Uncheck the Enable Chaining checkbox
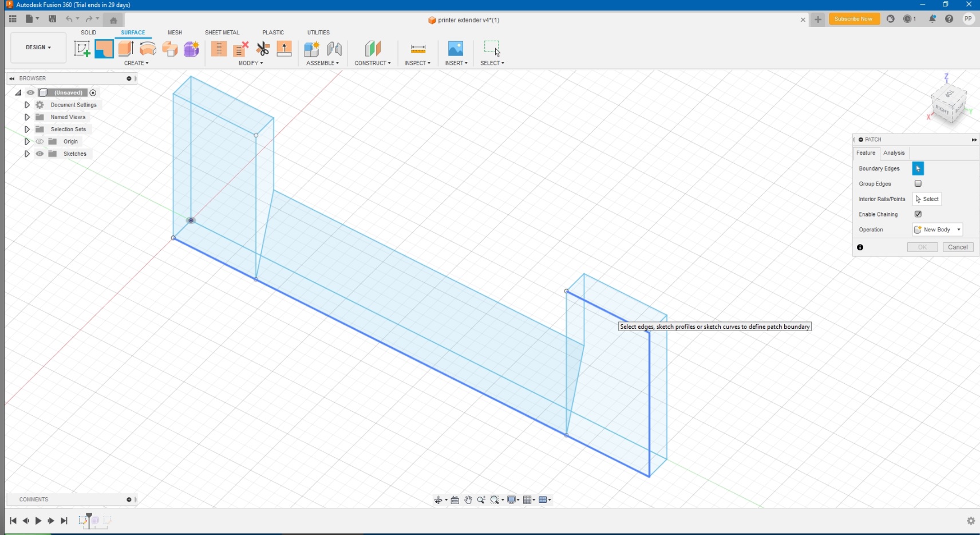The height and width of the screenshot is (535, 980). [918, 214]
